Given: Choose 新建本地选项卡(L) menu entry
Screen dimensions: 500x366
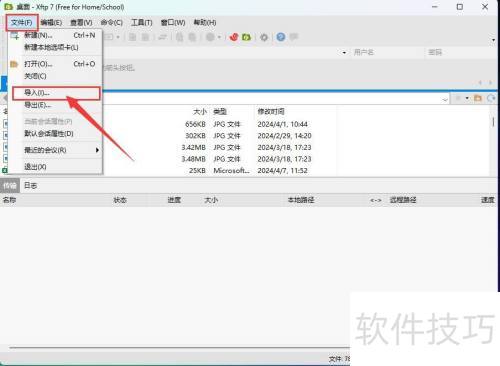Looking at the screenshot, I should [x=55, y=47].
